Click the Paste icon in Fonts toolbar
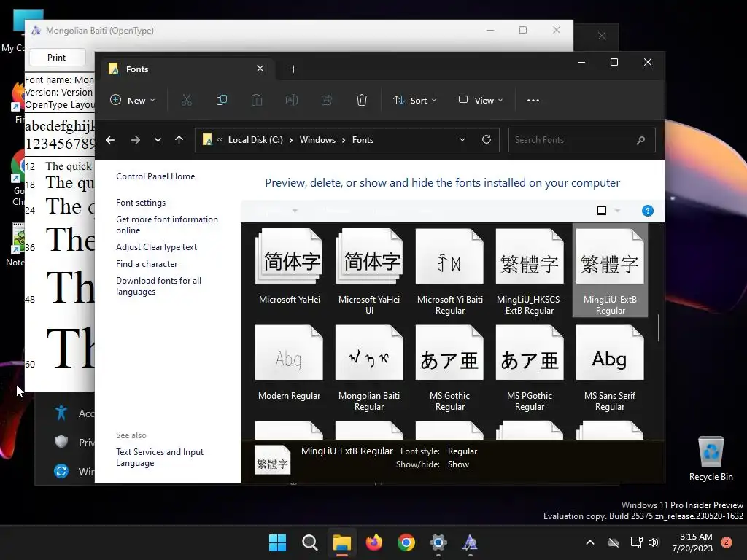The height and width of the screenshot is (560, 747). (257, 100)
